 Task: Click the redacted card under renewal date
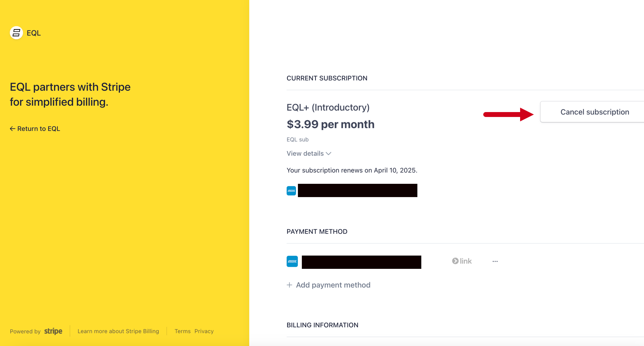tap(357, 190)
